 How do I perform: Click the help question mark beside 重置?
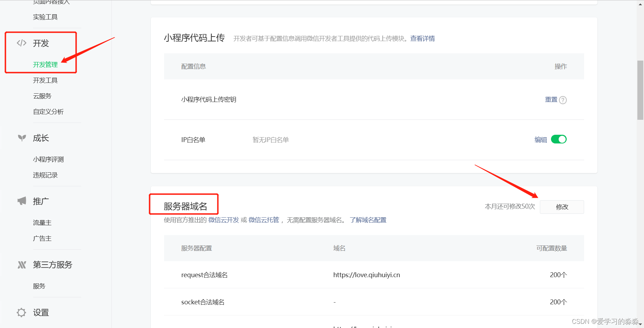pos(564,100)
